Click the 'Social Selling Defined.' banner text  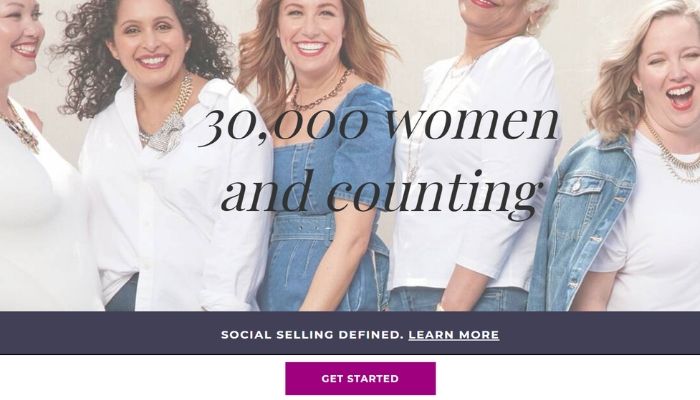[x=312, y=335]
